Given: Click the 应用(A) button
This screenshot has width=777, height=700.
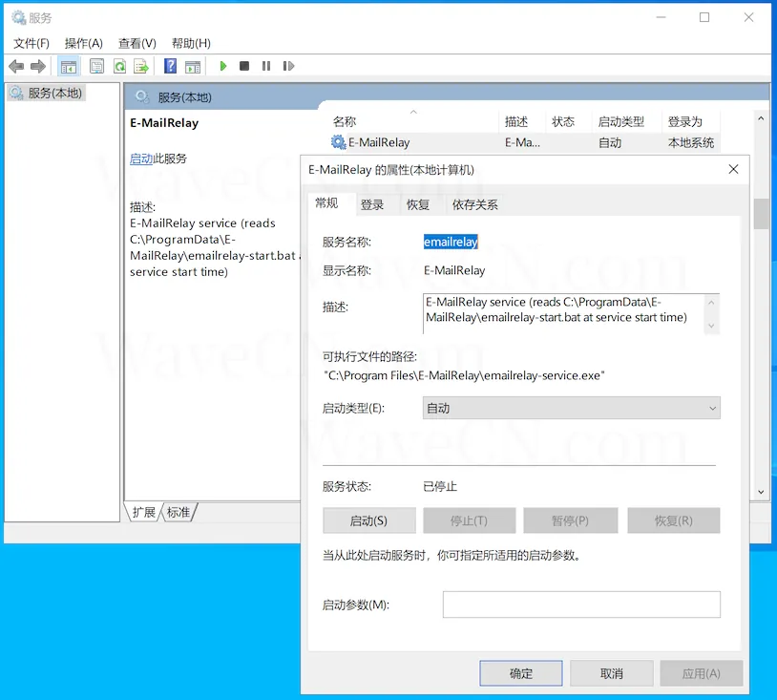Looking at the screenshot, I should click(702, 673).
